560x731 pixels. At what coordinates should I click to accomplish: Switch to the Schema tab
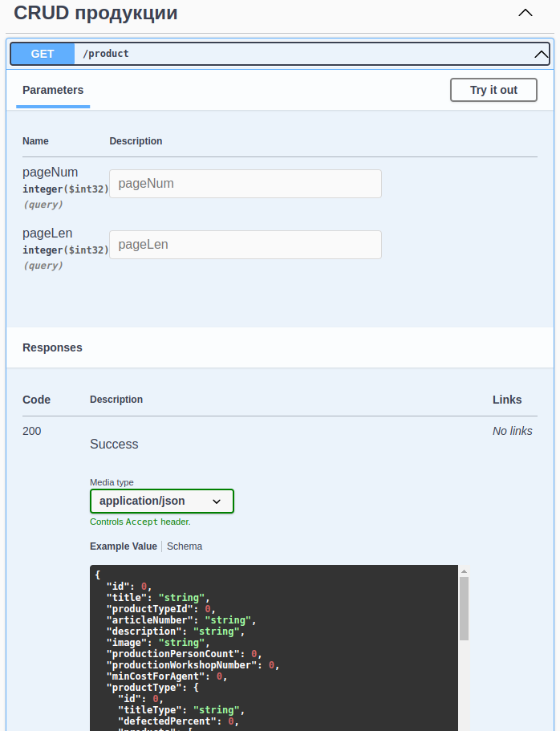185,546
